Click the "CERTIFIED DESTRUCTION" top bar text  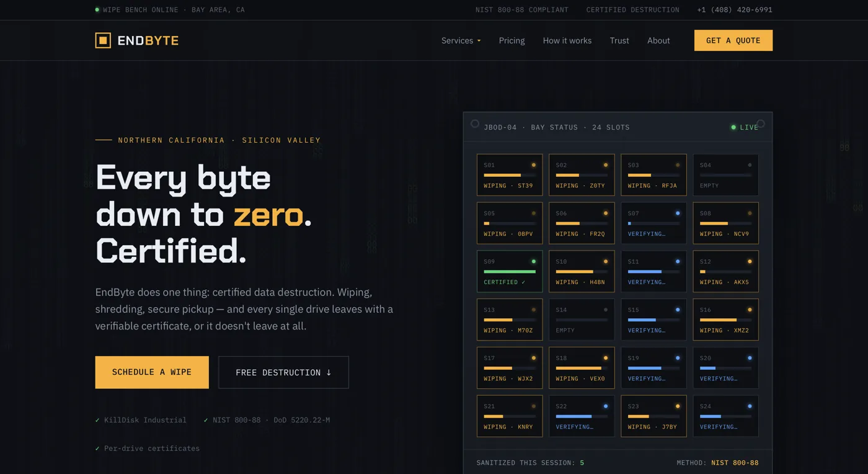click(x=633, y=10)
